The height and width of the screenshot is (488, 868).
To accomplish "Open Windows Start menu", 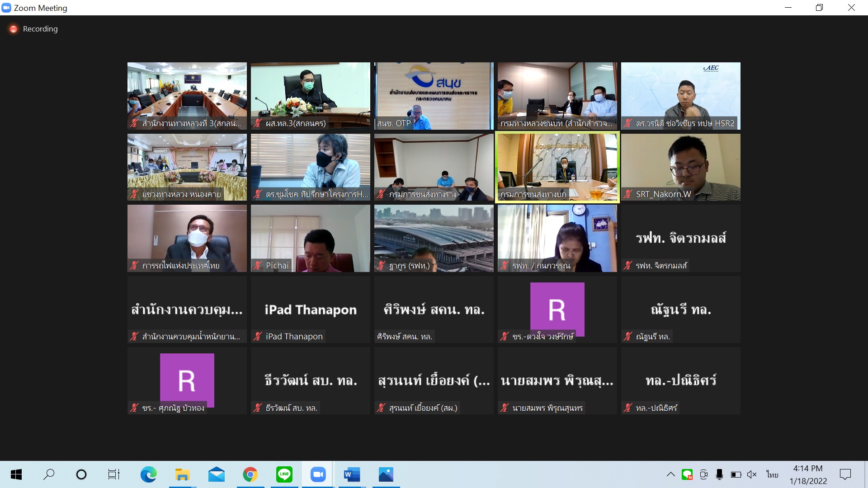I will (x=16, y=474).
